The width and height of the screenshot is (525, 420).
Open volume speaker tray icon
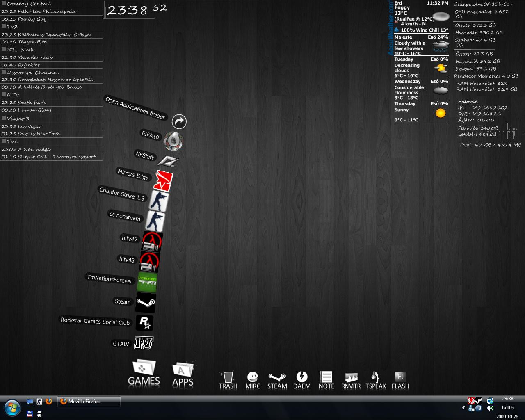pyautogui.click(x=490, y=408)
